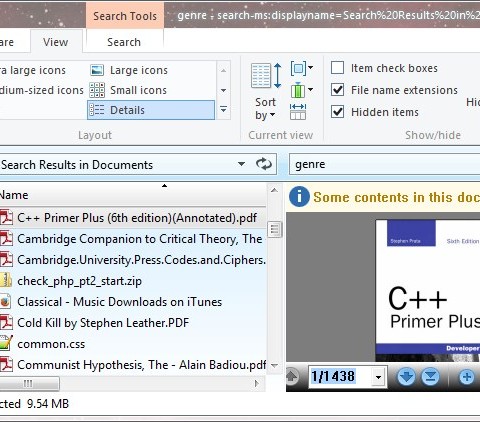Viewport: 480px width, 422px height.
Task: Move the layout gallery down one row
Action: (223, 90)
